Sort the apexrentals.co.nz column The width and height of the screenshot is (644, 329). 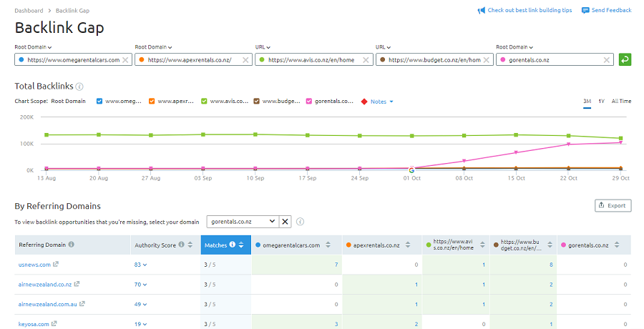(408, 245)
